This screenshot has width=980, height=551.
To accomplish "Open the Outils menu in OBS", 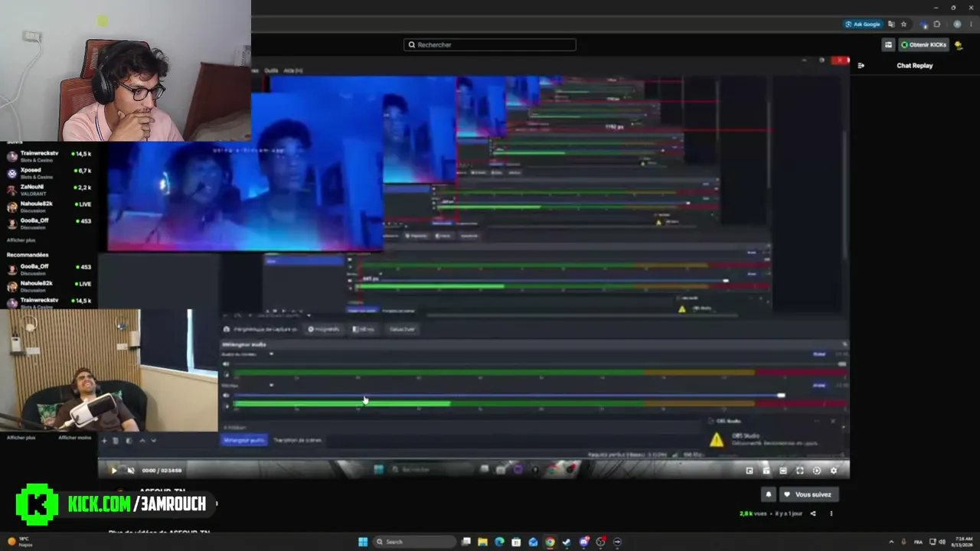I will point(271,70).
